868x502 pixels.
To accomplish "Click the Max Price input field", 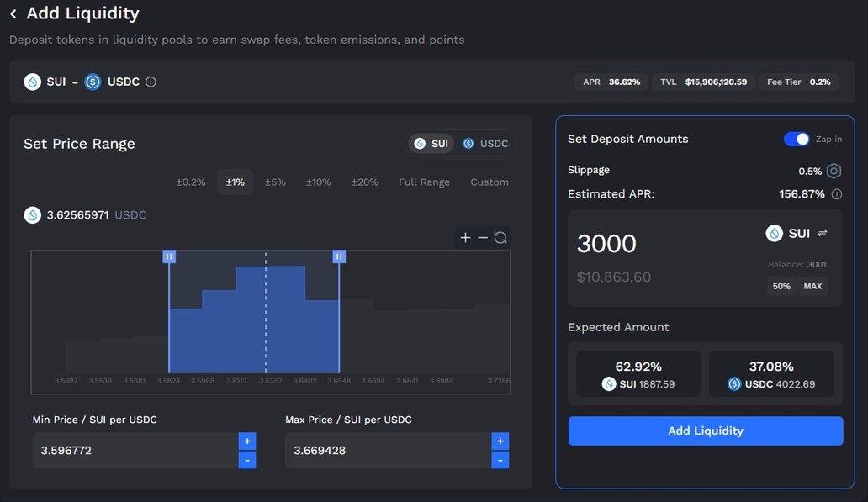I will (388, 451).
